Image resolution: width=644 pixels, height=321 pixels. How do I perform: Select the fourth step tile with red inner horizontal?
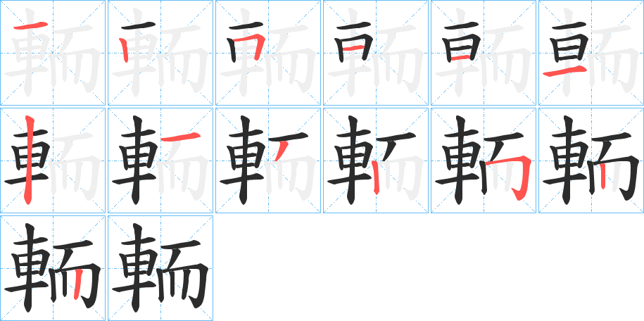coord(376,53)
